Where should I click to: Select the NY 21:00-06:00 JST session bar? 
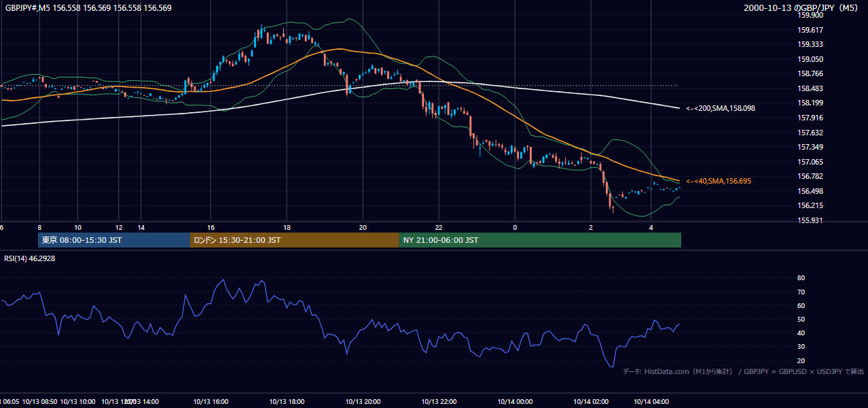[540, 240]
